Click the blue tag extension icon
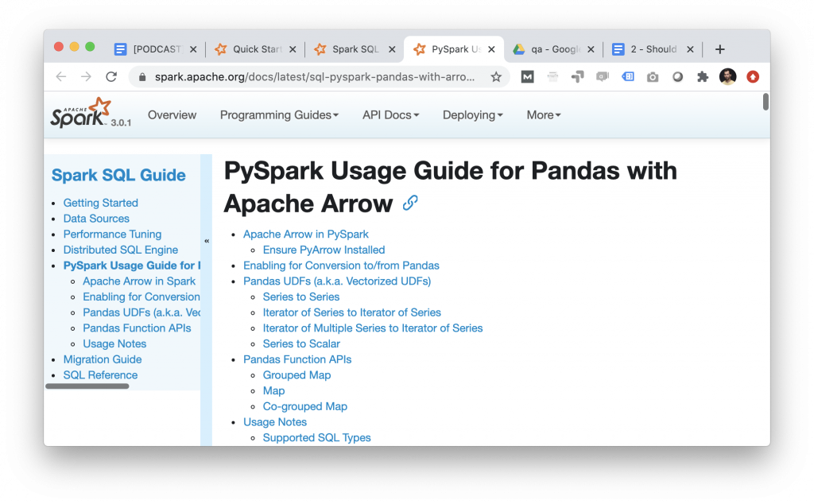 (x=630, y=77)
